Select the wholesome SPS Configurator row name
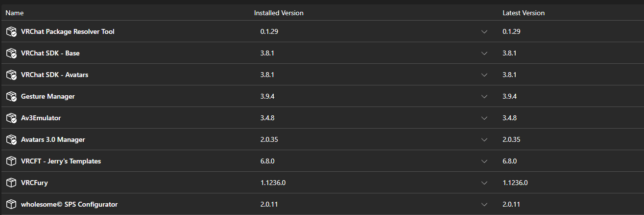This screenshot has height=215, width=644. [69, 204]
